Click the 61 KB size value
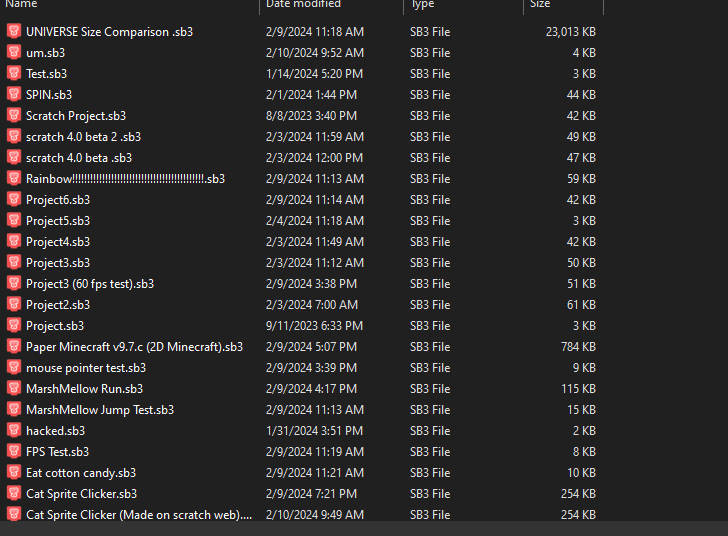Screen dimensions: 728x536 [x=581, y=305]
